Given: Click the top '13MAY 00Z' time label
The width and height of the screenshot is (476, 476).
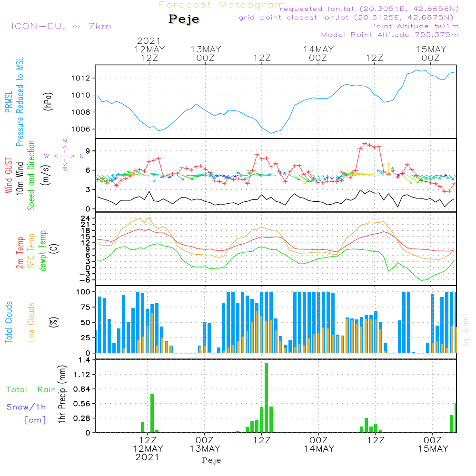Looking at the screenshot, I should point(206,53).
